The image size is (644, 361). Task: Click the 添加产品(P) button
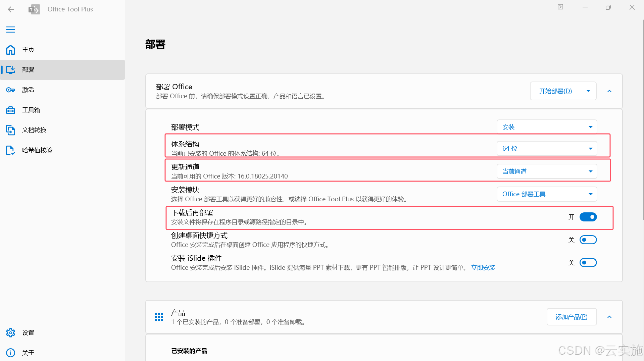pos(572,317)
